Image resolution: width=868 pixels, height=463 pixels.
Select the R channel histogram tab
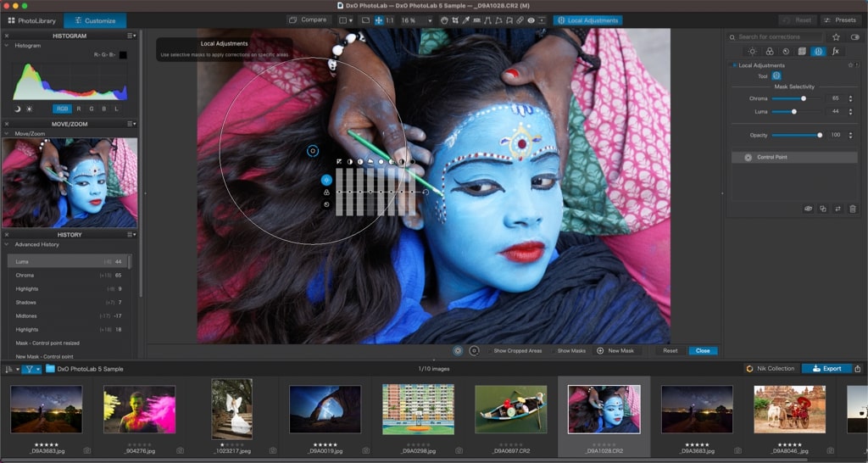[79, 109]
